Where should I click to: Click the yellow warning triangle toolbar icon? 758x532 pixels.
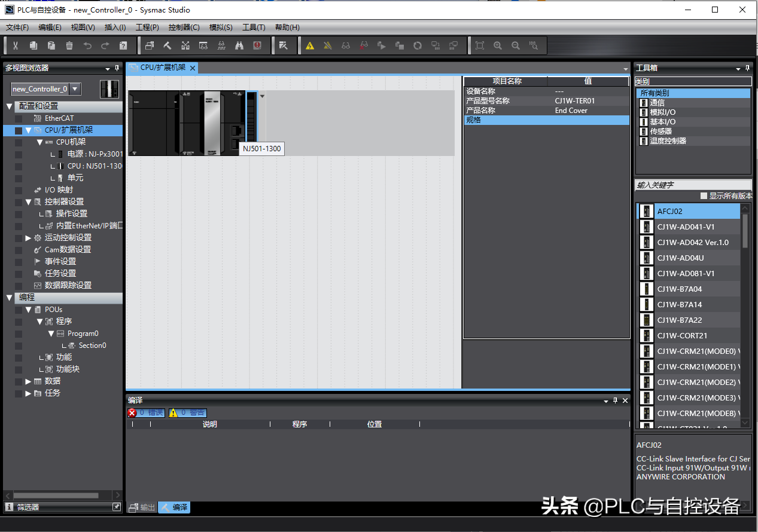coord(310,45)
